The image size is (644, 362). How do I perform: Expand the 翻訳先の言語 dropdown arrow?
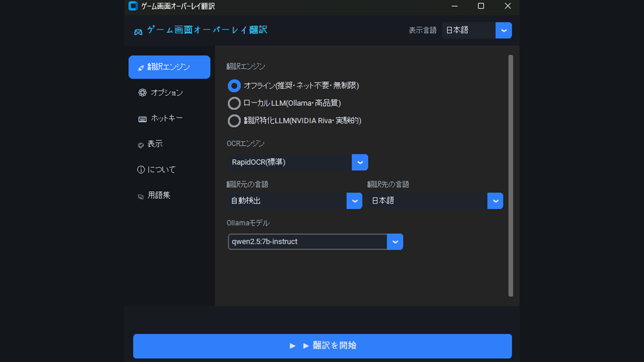(x=495, y=201)
